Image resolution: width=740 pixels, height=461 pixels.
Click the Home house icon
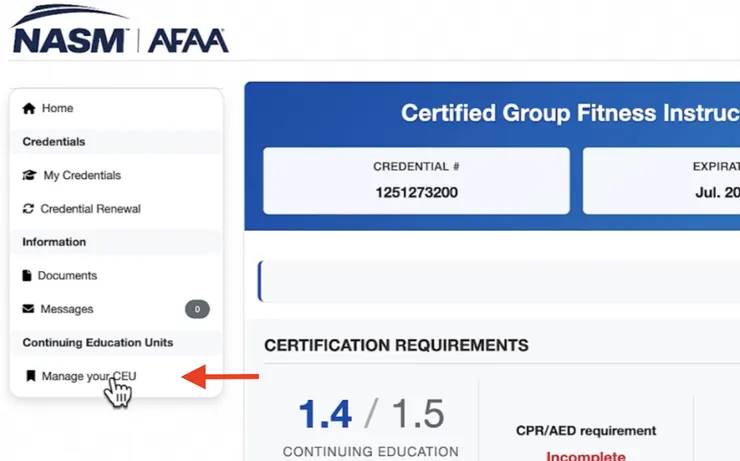[x=29, y=108]
